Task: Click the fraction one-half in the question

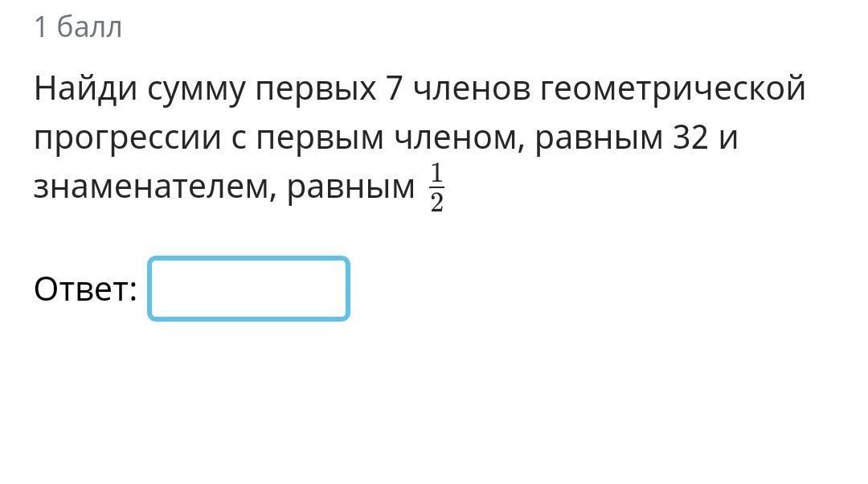Action: (436, 187)
